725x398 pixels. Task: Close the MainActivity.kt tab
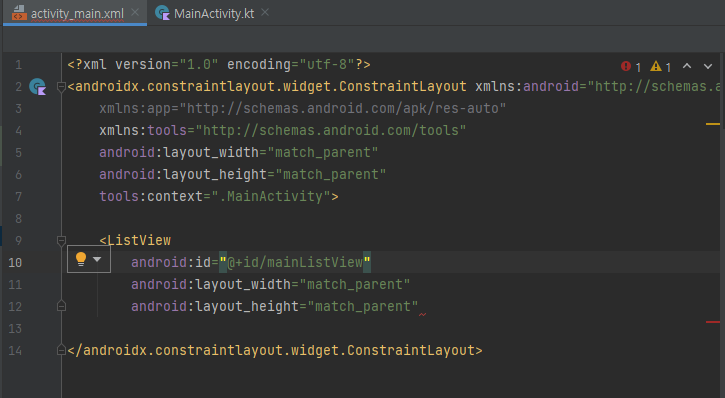265,13
